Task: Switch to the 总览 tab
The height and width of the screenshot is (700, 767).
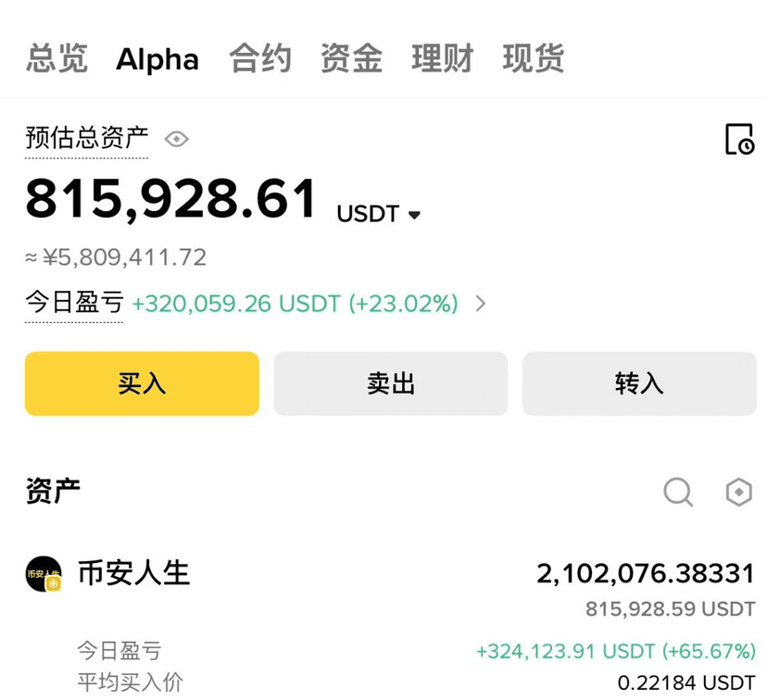Action: click(x=57, y=59)
